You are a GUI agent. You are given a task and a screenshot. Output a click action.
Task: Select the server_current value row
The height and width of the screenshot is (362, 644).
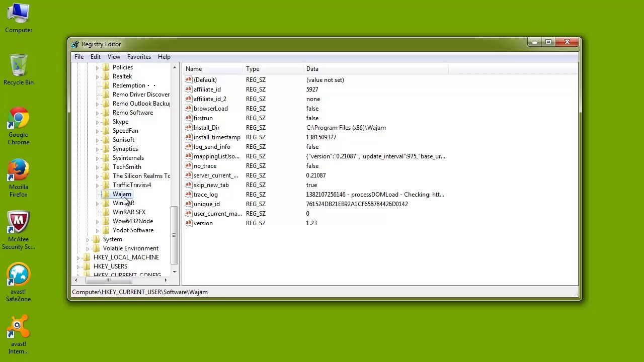(315, 175)
